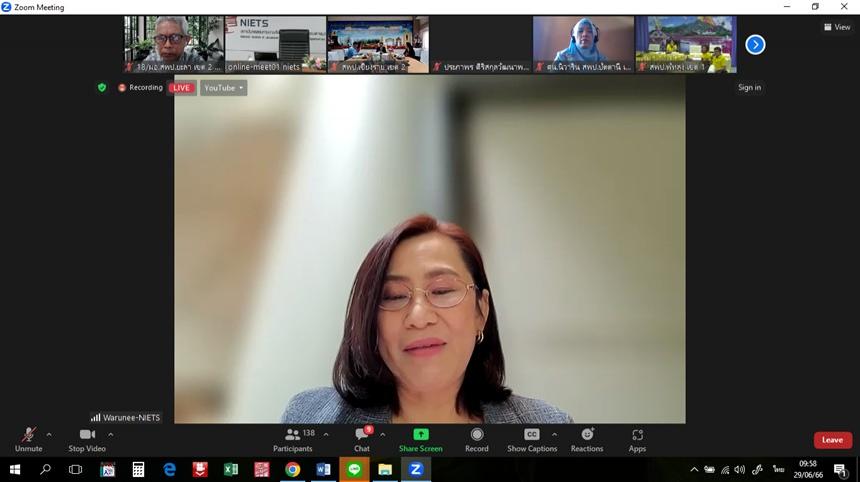860x482 pixels.
Task: Click the Record button
Action: click(477, 440)
